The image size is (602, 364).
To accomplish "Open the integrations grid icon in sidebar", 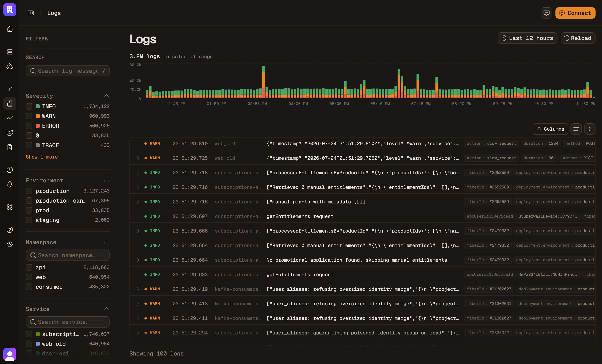I will point(10,207).
